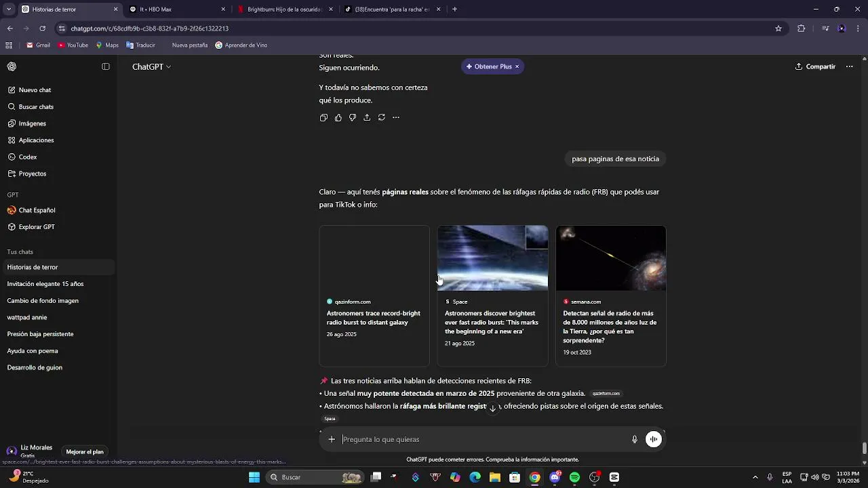
Task: Open the ChatGPT logo home icon
Action: (12, 66)
